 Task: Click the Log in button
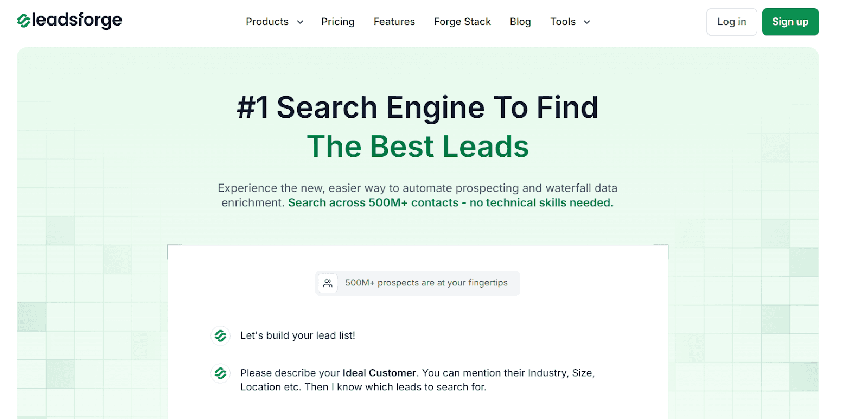(731, 22)
